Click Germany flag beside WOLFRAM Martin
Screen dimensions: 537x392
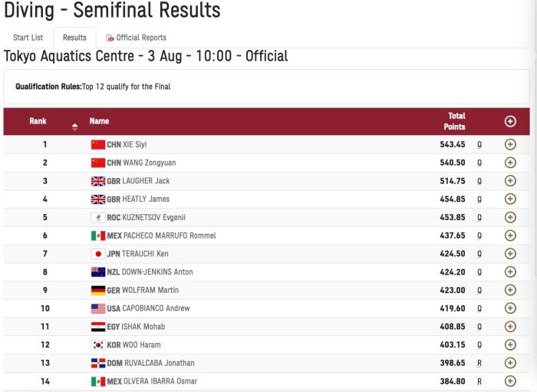(98, 290)
